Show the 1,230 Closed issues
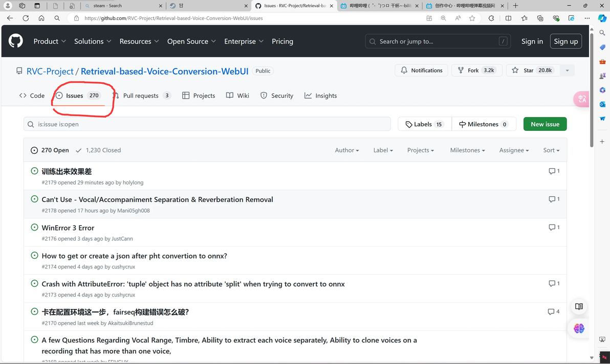This screenshot has width=610, height=364. (x=98, y=150)
